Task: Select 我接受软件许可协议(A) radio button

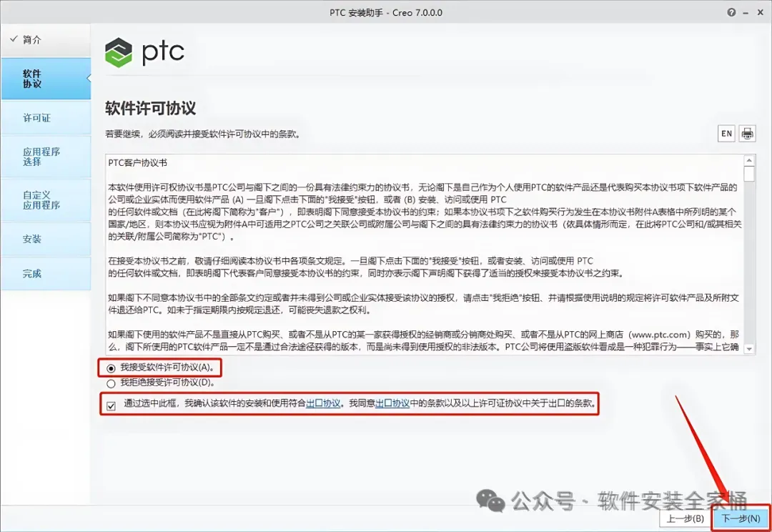Action: 112,368
